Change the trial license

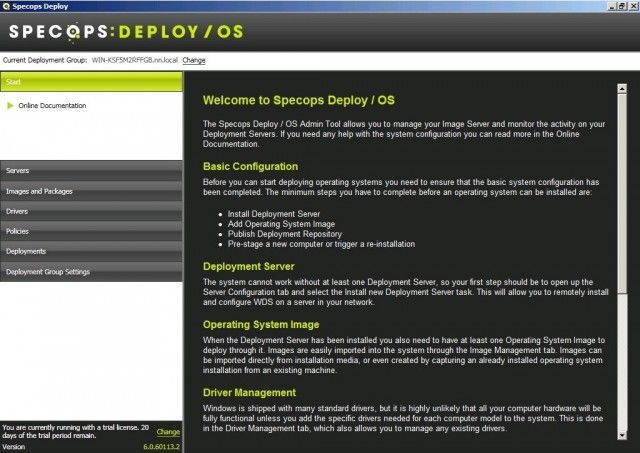(168, 432)
